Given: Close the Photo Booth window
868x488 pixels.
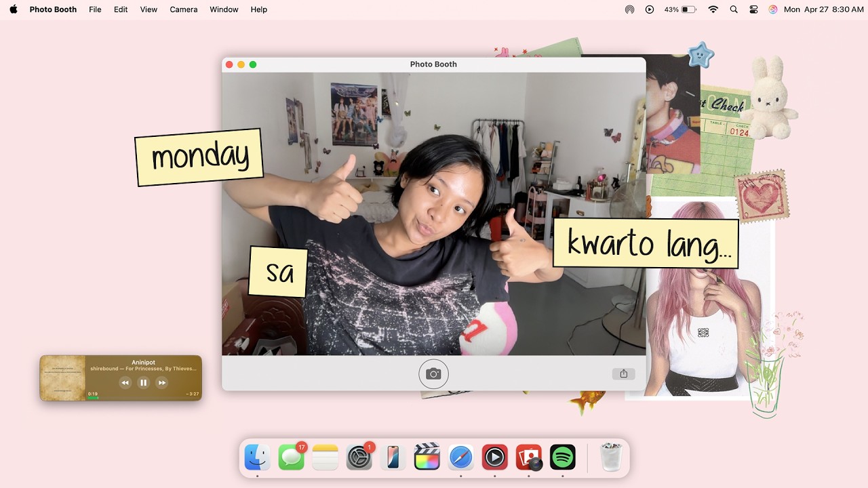Looking at the screenshot, I should [x=229, y=64].
